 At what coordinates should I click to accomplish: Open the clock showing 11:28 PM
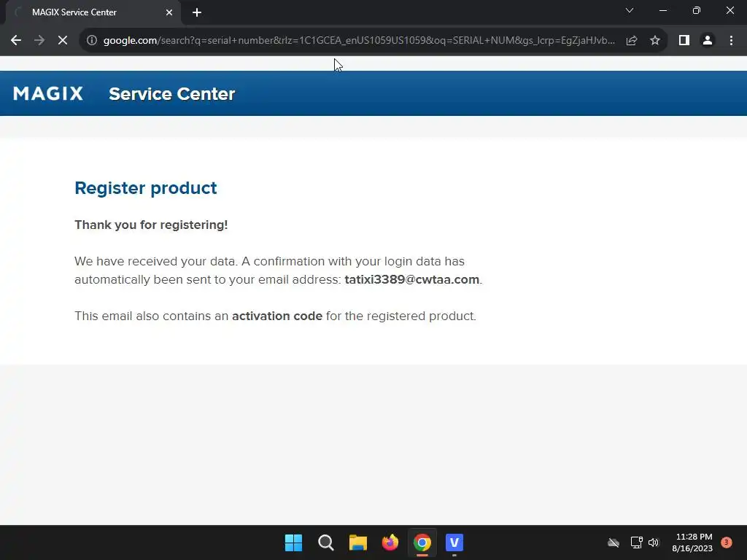pos(692,542)
